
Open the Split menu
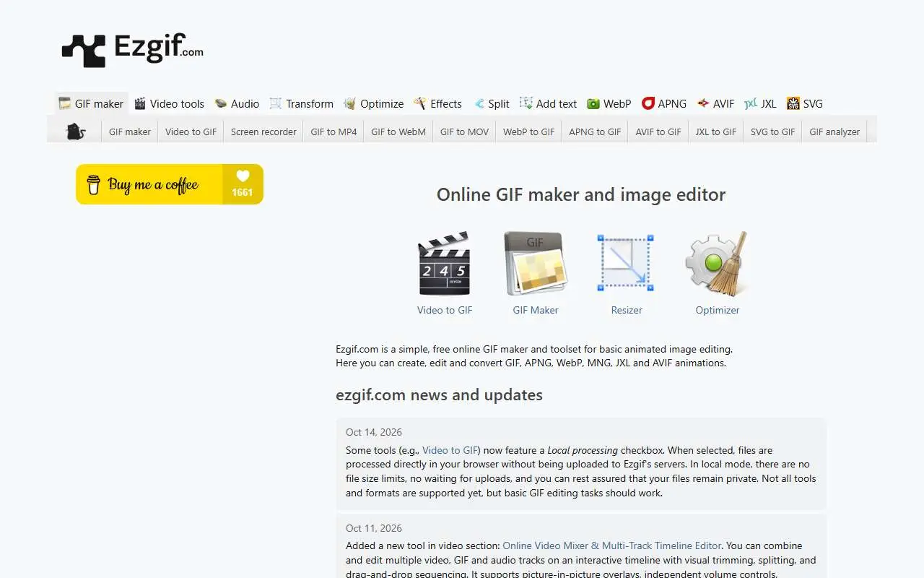[x=491, y=103]
